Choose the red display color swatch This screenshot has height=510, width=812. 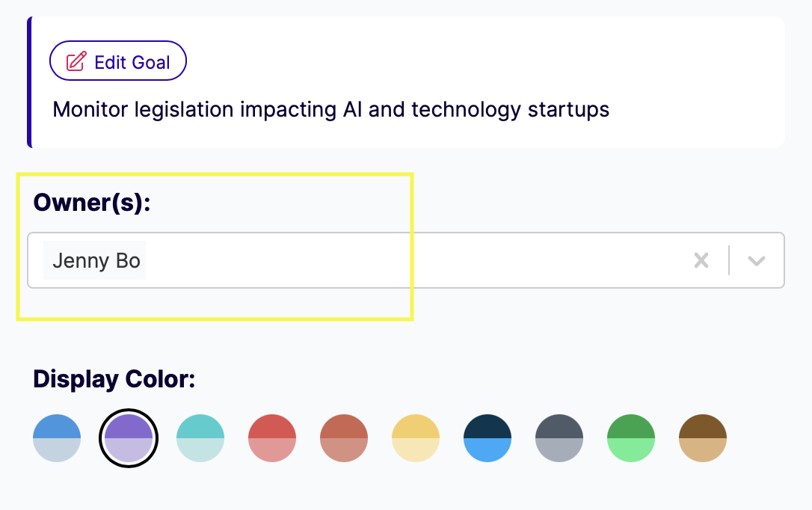tap(272, 438)
